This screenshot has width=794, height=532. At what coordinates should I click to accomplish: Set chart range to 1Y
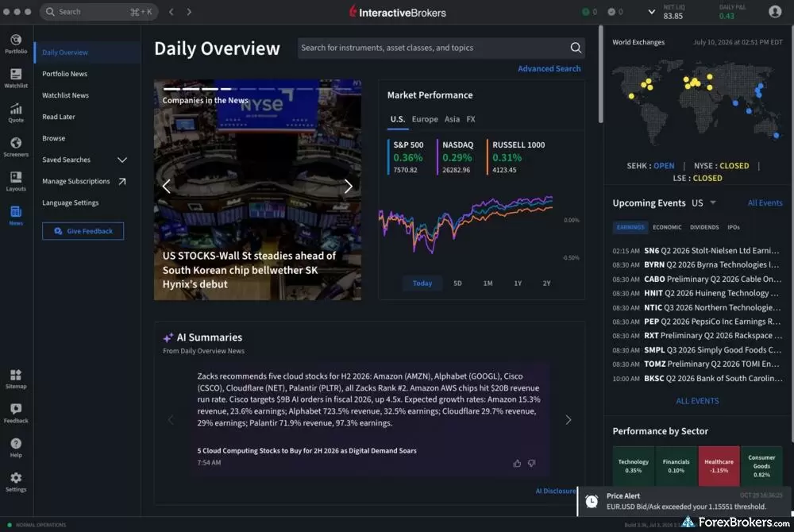tap(518, 283)
